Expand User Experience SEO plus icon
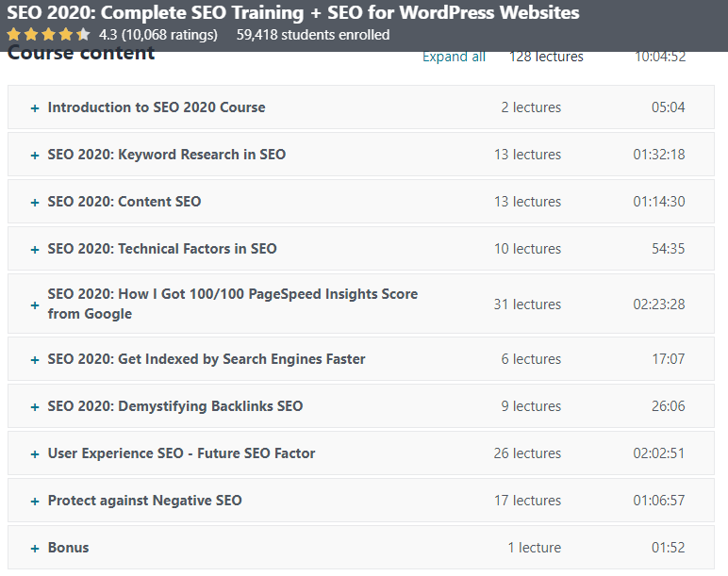 coord(35,454)
